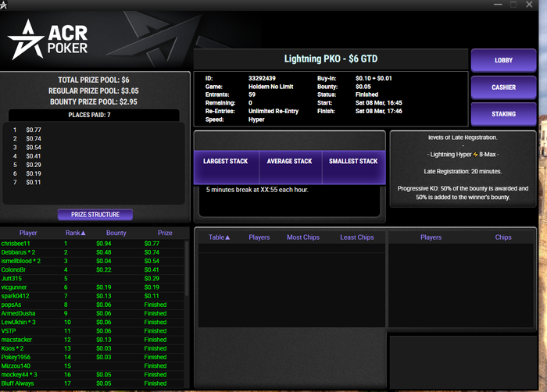Image resolution: width=547 pixels, height=392 pixels.
Task: Click the Lightning PKO - $6 GTD title
Action: tap(331, 59)
